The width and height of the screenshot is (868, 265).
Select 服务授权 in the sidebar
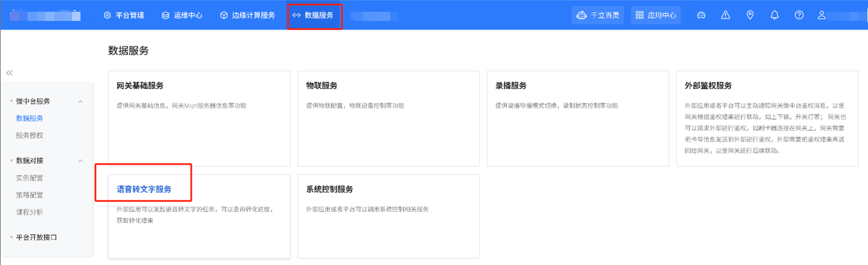pyautogui.click(x=29, y=135)
